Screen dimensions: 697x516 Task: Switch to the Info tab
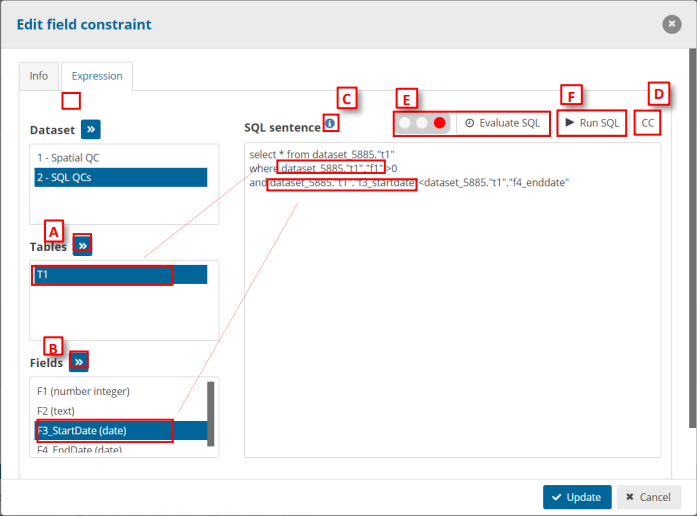pyautogui.click(x=39, y=76)
